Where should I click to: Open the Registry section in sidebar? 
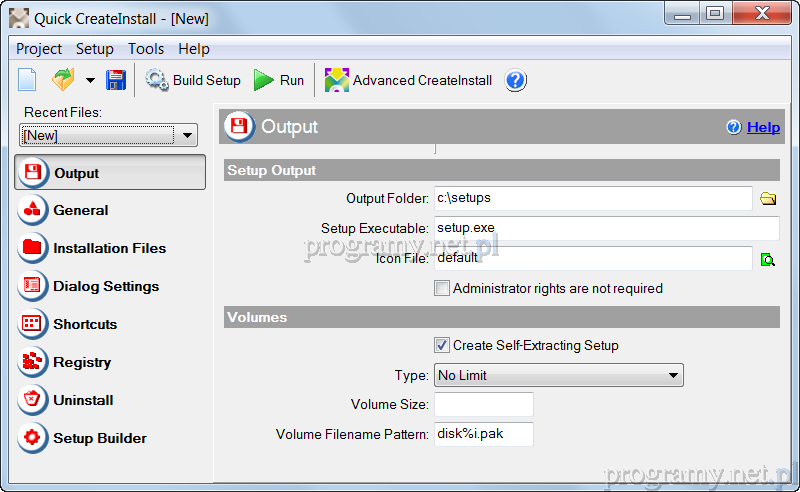coord(82,362)
